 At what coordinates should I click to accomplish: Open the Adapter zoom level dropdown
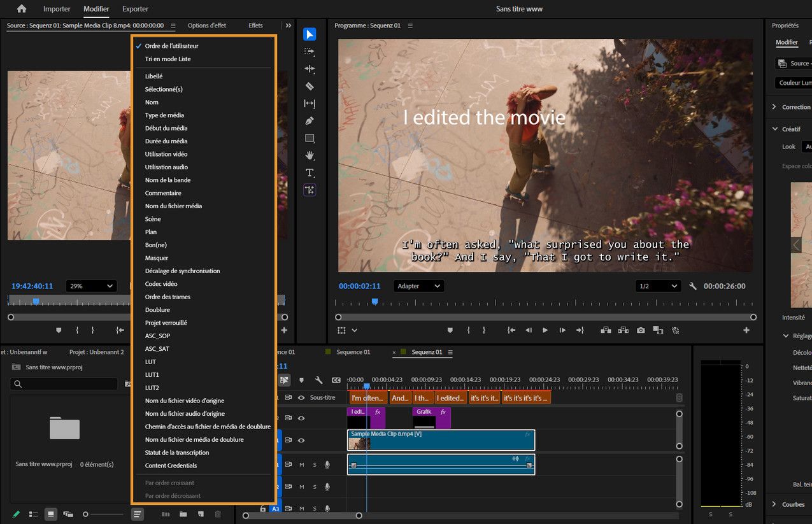418,287
